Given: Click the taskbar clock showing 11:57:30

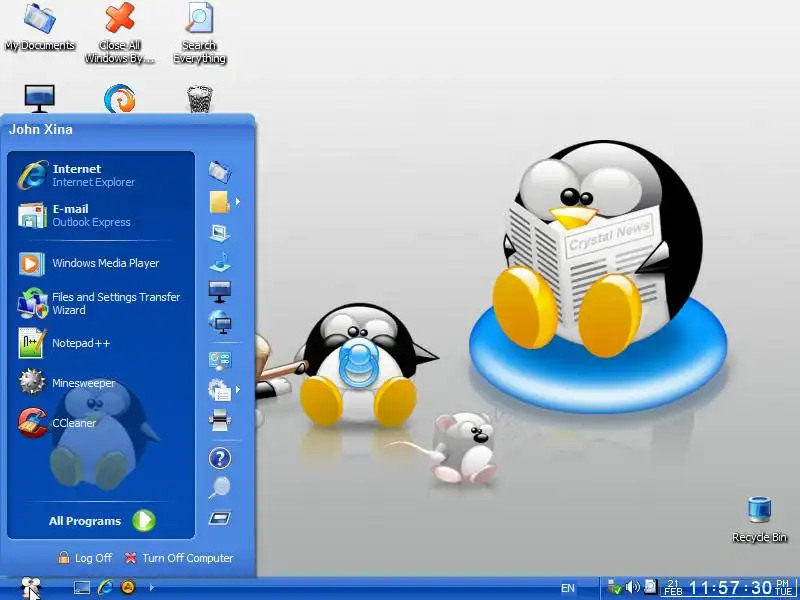Looking at the screenshot, I should [730, 588].
